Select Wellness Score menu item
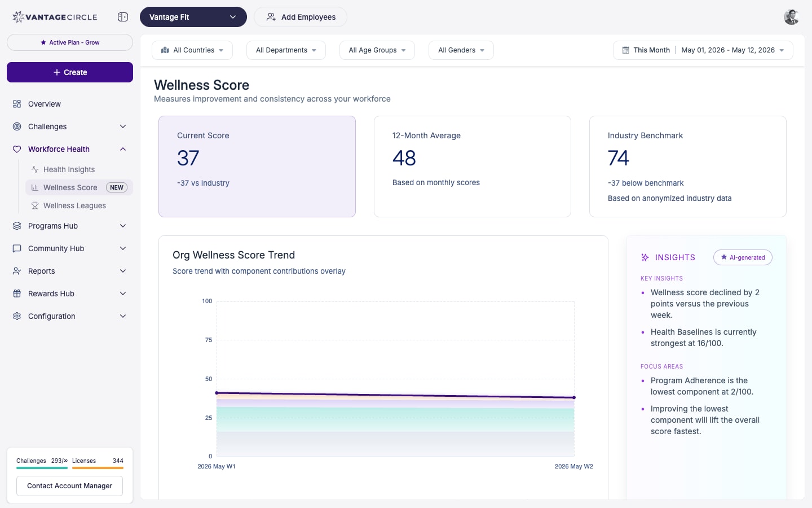 pyautogui.click(x=79, y=187)
